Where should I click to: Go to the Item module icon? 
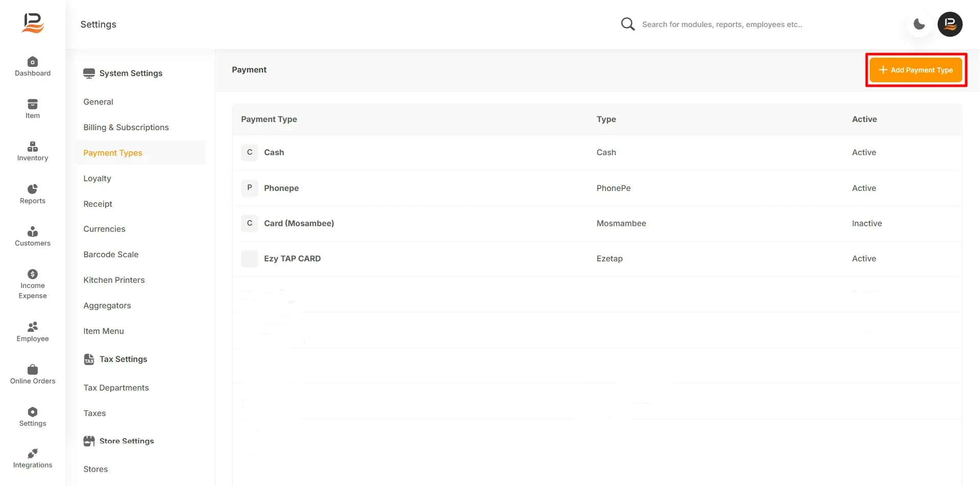(x=33, y=104)
